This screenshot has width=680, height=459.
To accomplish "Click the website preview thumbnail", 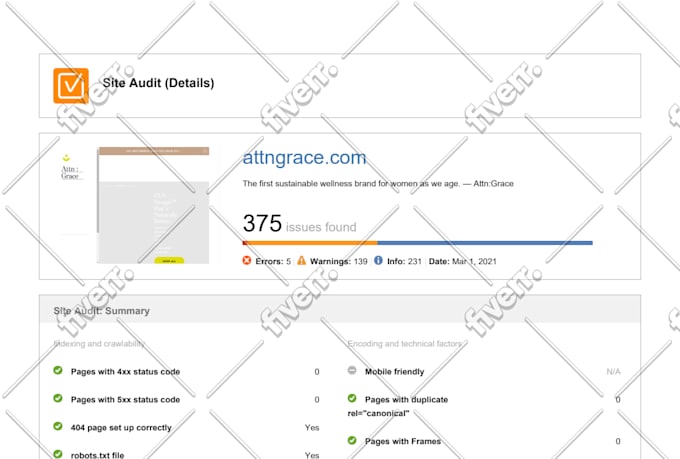I will pos(153,205).
